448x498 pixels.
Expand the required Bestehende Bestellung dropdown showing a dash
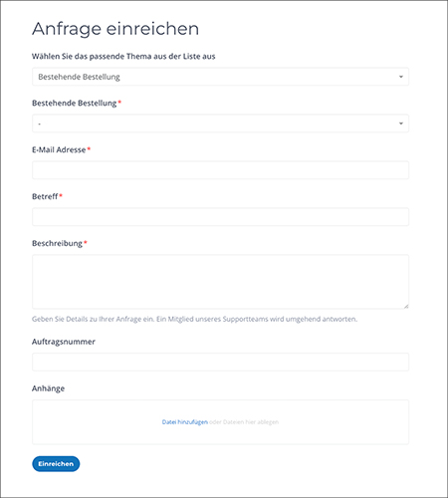[x=220, y=124]
